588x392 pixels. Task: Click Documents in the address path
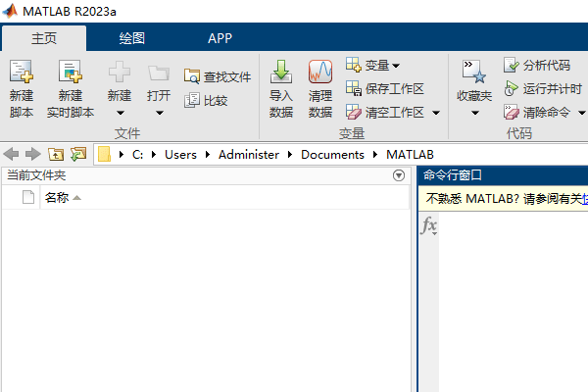coord(332,154)
